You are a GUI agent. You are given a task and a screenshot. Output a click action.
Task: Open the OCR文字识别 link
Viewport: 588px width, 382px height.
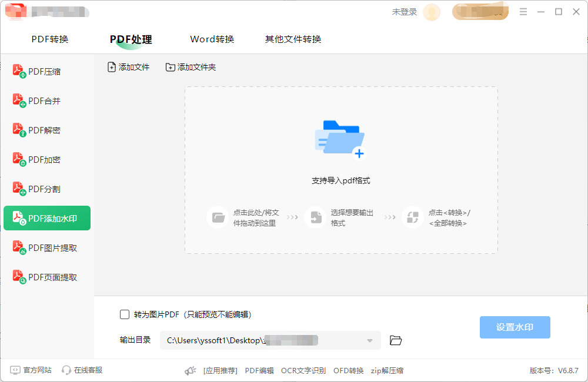coord(303,371)
